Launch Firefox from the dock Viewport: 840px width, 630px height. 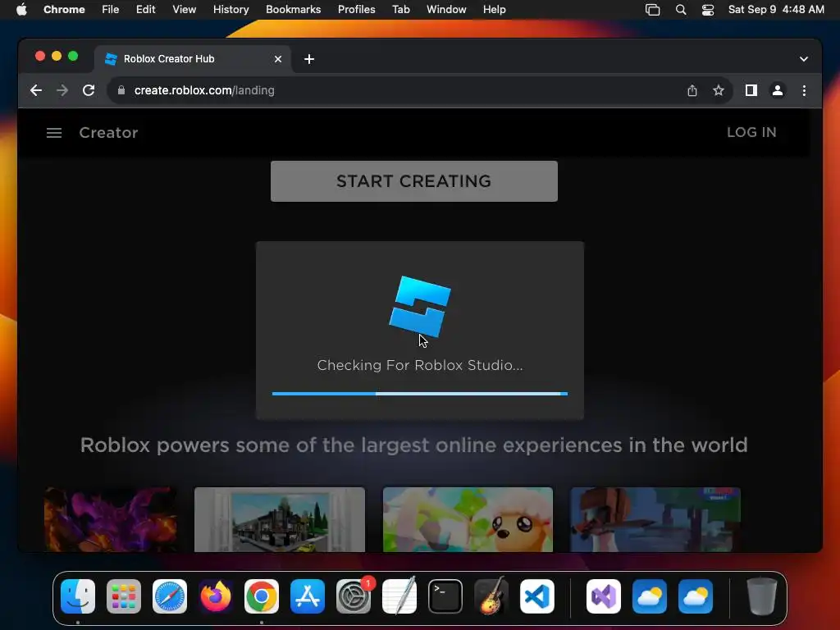click(x=216, y=596)
